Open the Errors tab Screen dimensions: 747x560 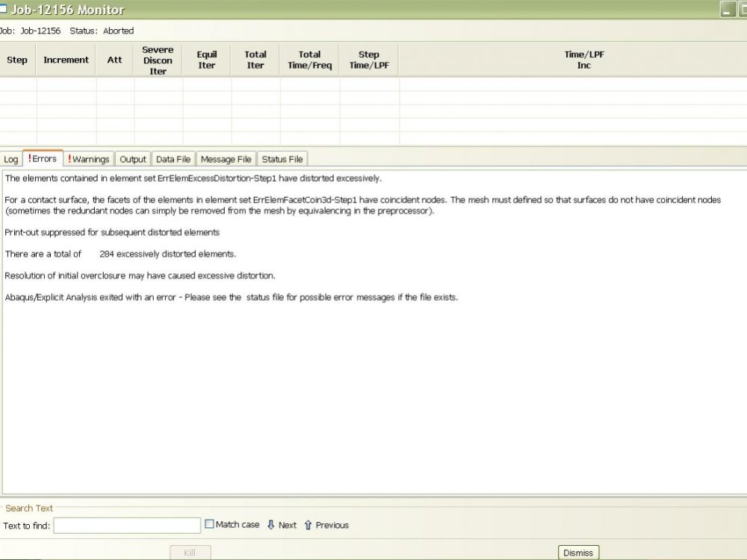tap(43, 159)
